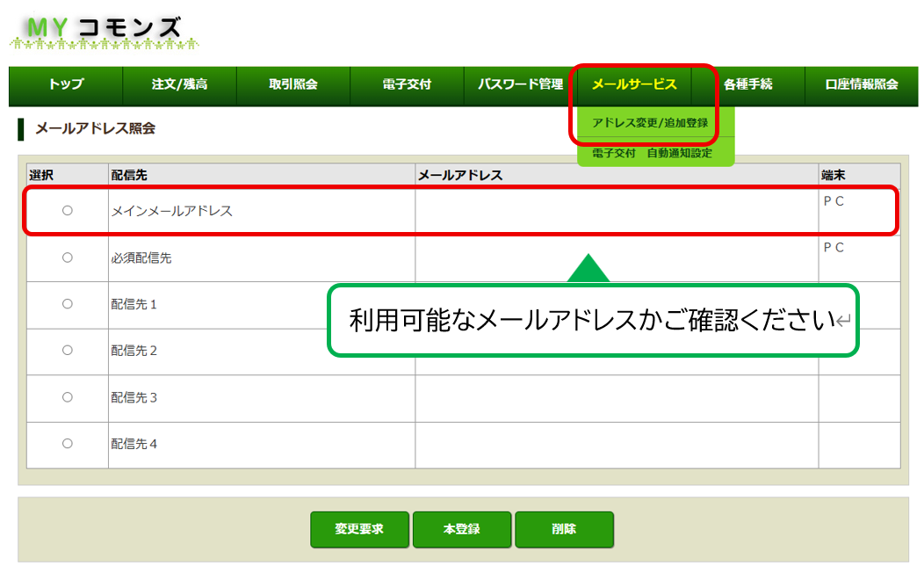Pick the 配信先3 radio option
The width and height of the screenshot is (924, 573).
click(68, 397)
